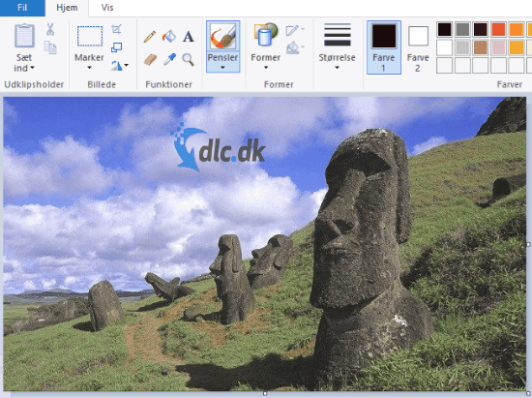Click the Paste (Sæt ind) clipboard icon
This screenshot has width=532, height=398.
point(24,35)
